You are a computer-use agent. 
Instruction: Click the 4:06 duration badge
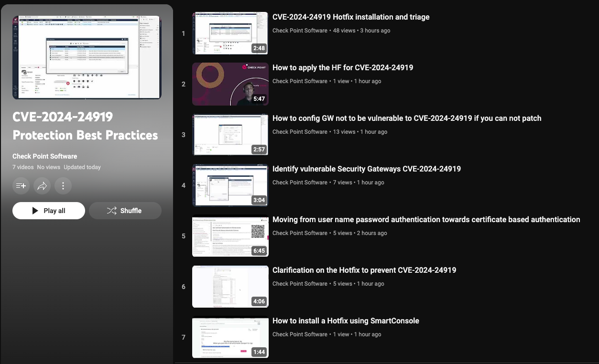coord(259,301)
